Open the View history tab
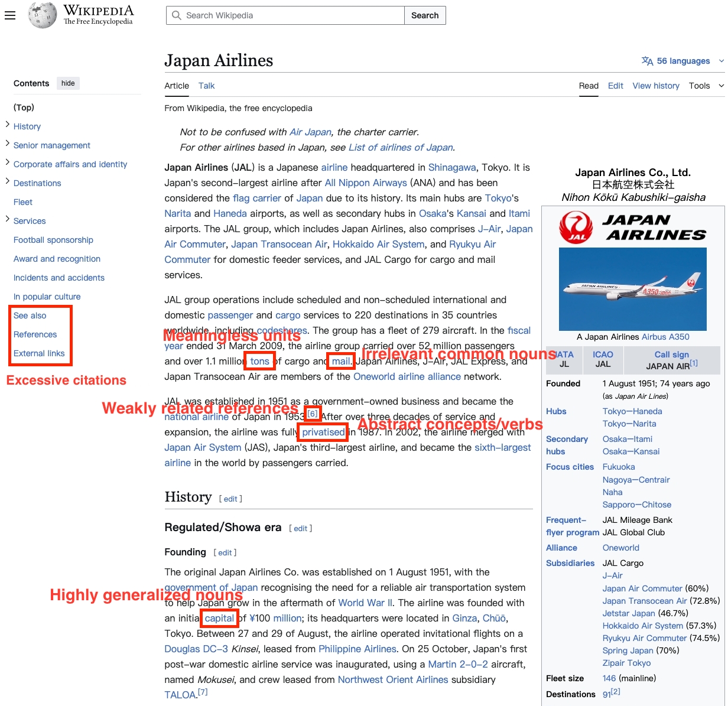The height and width of the screenshot is (706, 728). coord(656,86)
